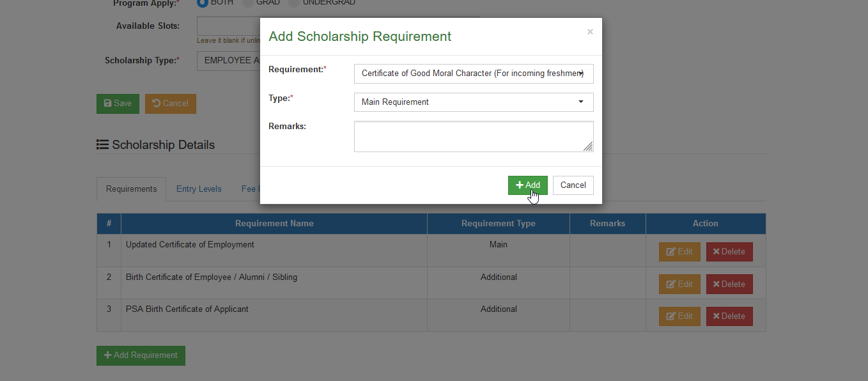Edit Updated Certificate of Employment requirement

click(x=679, y=252)
